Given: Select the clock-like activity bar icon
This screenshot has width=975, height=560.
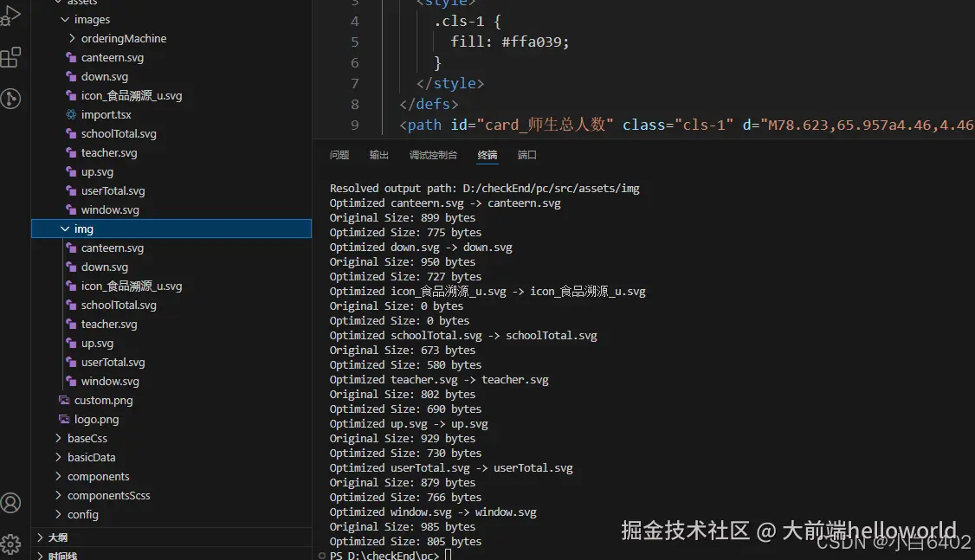Looking at the screenshot, I should tap(10, 98).
